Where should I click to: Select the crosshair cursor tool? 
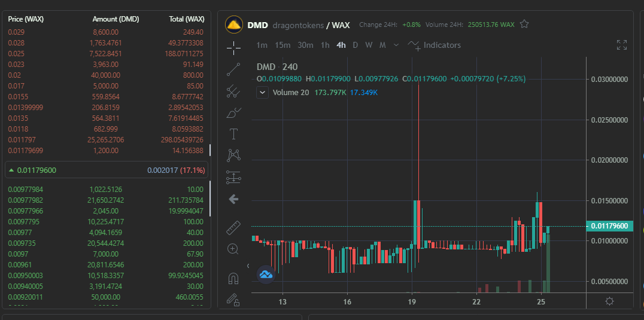[233, 48]
